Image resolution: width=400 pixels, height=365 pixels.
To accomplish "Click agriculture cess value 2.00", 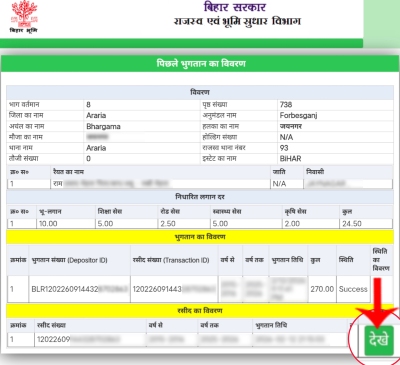I will tap(292, 223).
